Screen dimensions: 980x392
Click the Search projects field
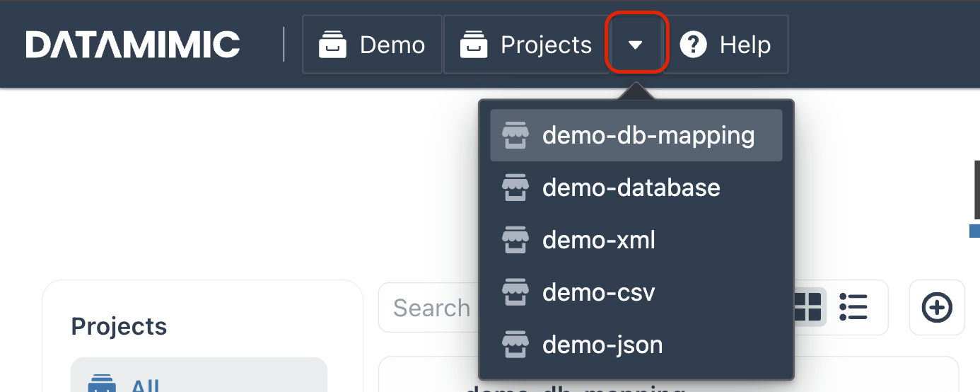click(430, 308)
